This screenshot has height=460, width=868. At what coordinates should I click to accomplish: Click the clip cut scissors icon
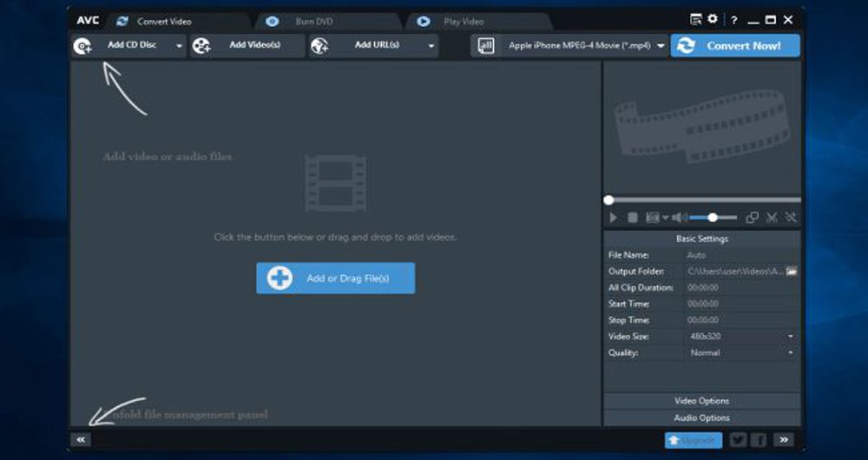(771, 218)
